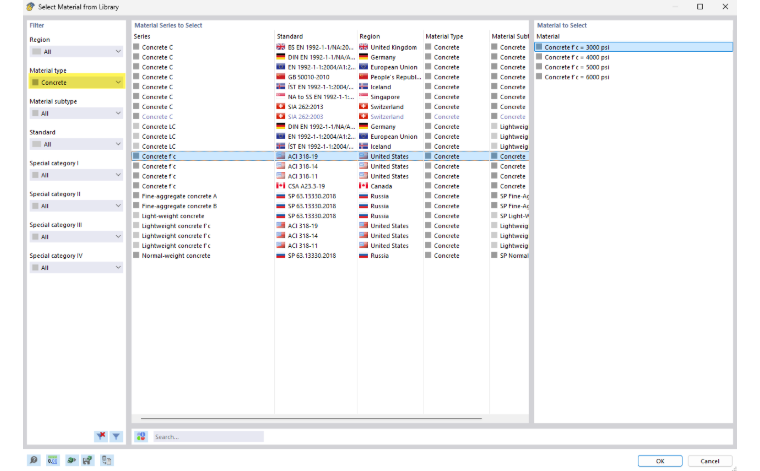Click the Canada region cell

coord(381,186)
